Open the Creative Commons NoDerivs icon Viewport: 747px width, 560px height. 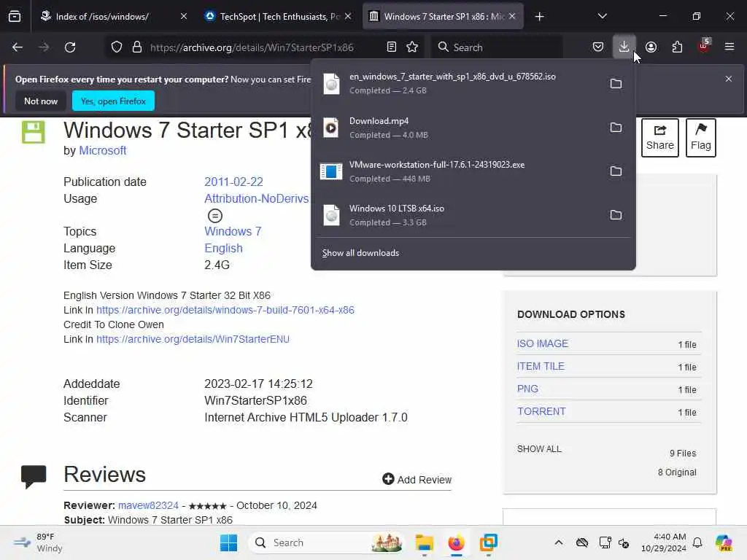pyautogui.click(x=215, y=216)
